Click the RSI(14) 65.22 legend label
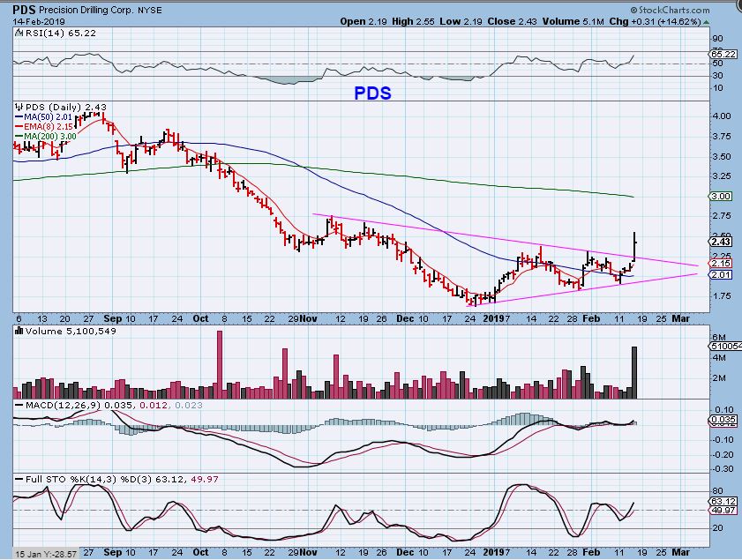 point(61,34)
